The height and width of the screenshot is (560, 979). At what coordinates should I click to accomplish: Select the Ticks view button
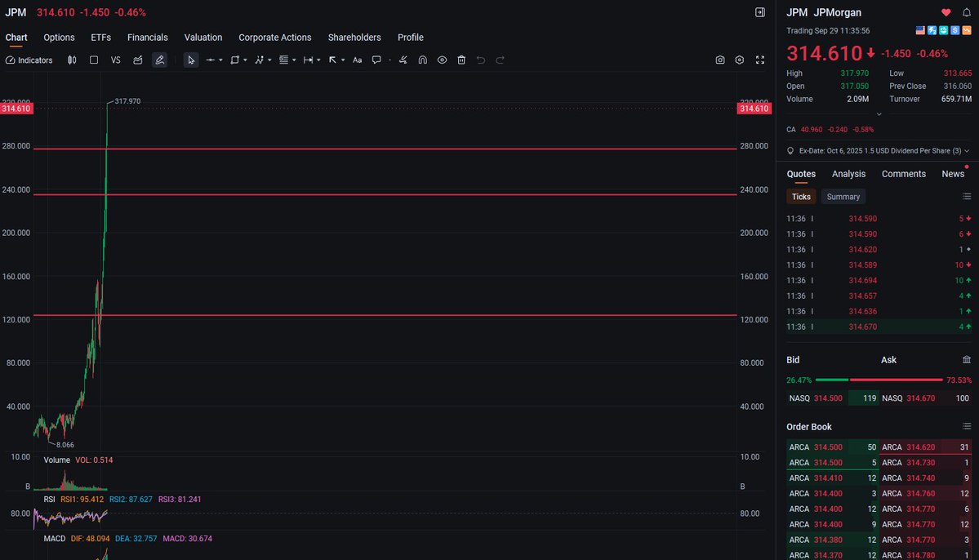(801, 197)
